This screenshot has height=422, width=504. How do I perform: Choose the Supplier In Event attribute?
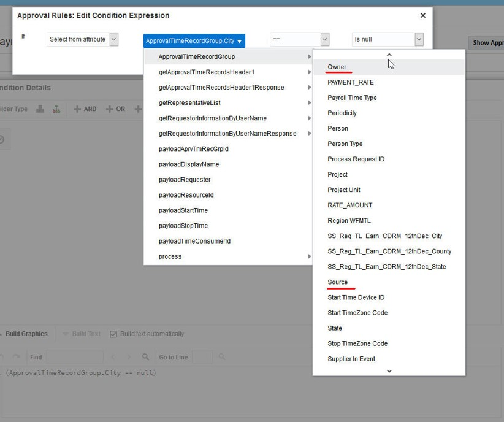pyautogui.click(x=389, y=359)
